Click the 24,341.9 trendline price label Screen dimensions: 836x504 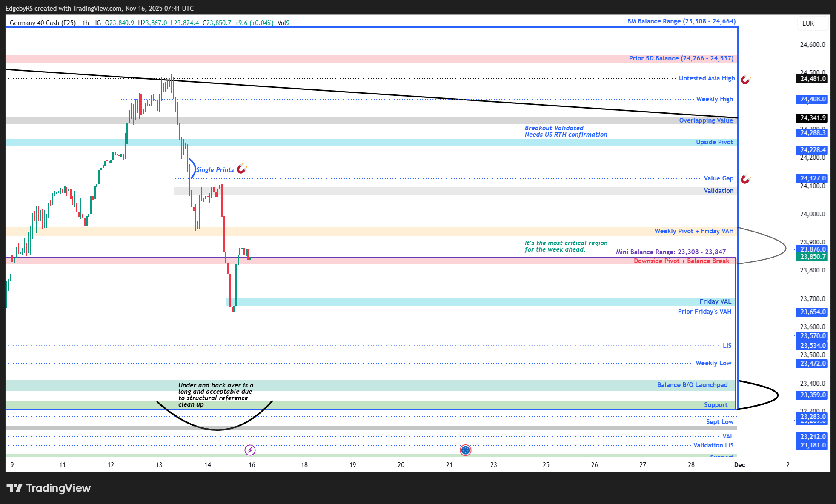812,118
